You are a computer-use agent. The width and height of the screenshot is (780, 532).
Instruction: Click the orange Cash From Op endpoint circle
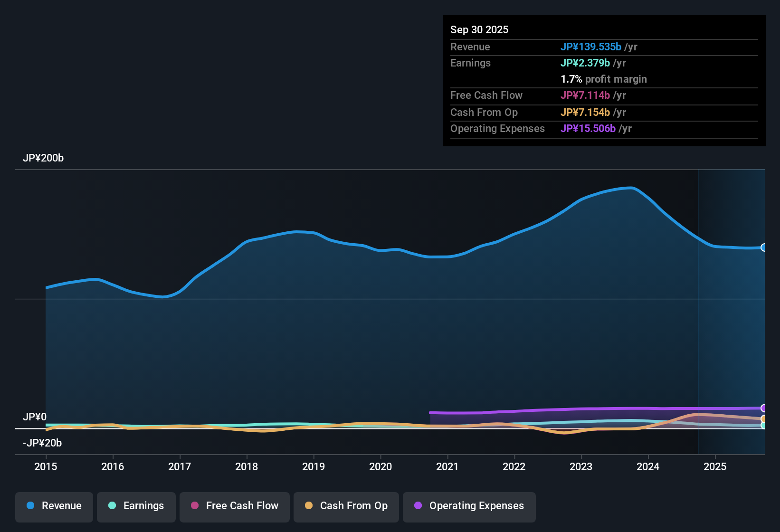764,418
